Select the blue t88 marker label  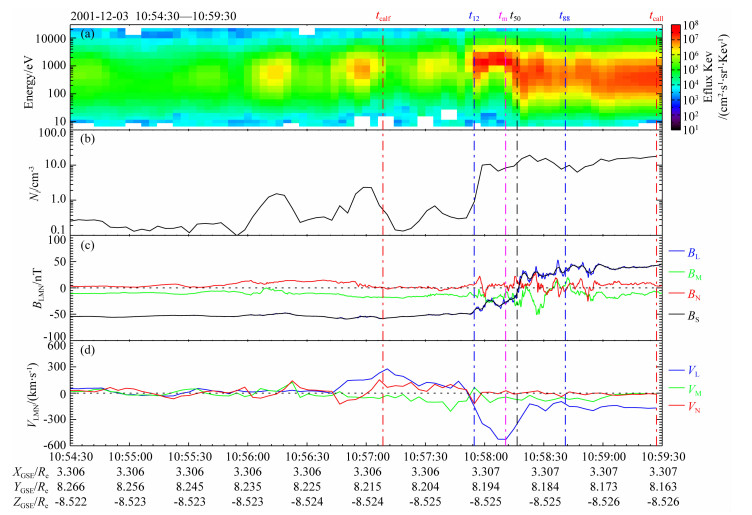coord(565,17)
